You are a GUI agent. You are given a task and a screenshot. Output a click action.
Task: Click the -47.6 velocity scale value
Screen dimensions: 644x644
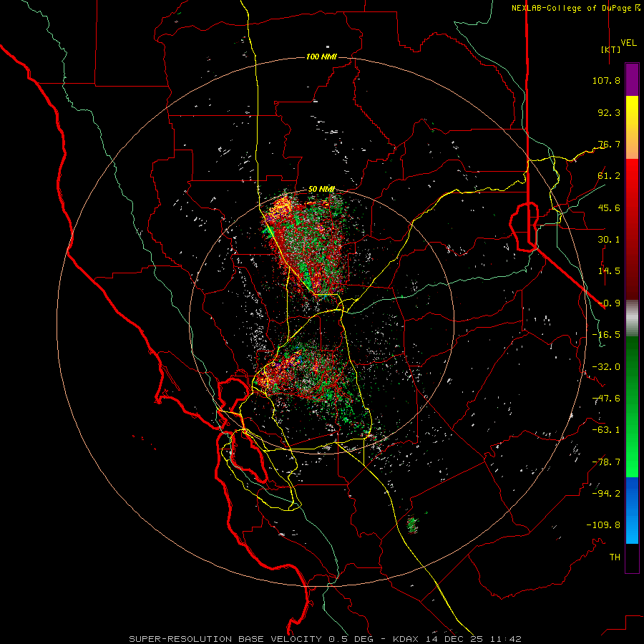pos(606,399)
